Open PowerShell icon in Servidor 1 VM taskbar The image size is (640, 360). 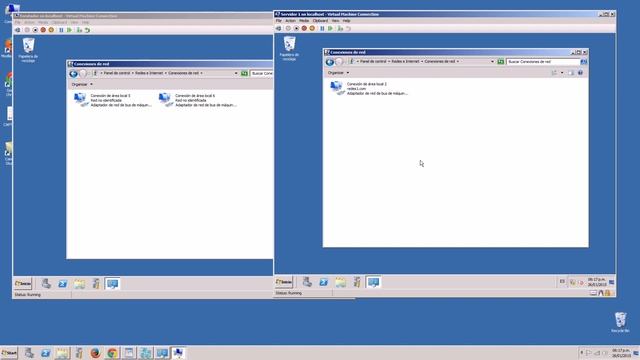[x=324, y=282]
